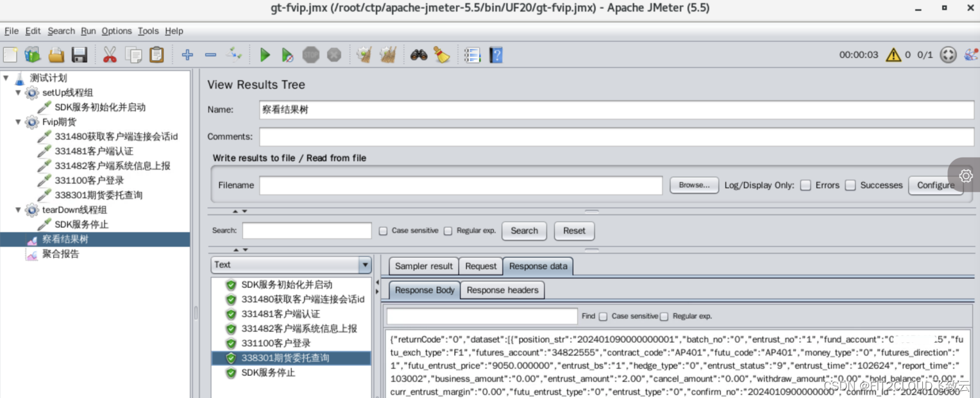Click the remote engines globe icon
This screenshot has width=980, height=398.
pyautogui.click(x=948, y=55)
